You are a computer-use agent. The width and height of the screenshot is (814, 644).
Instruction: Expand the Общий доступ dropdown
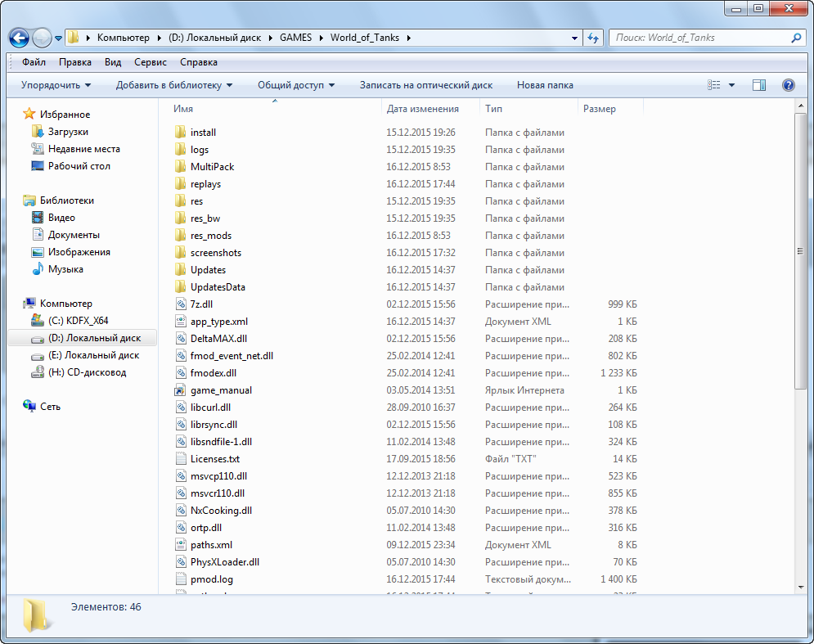(x=296, y=85)
